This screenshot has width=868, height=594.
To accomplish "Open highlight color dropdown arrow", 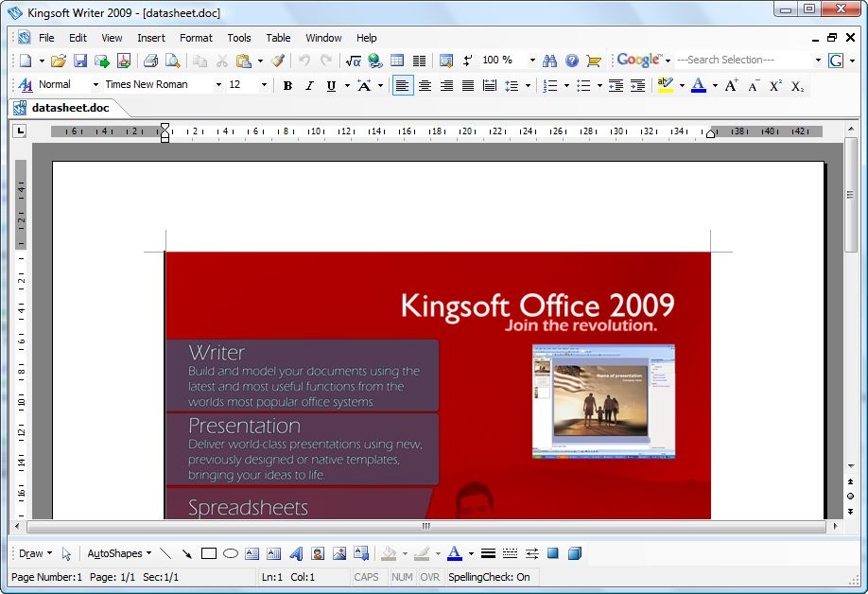I will point(682,86).
